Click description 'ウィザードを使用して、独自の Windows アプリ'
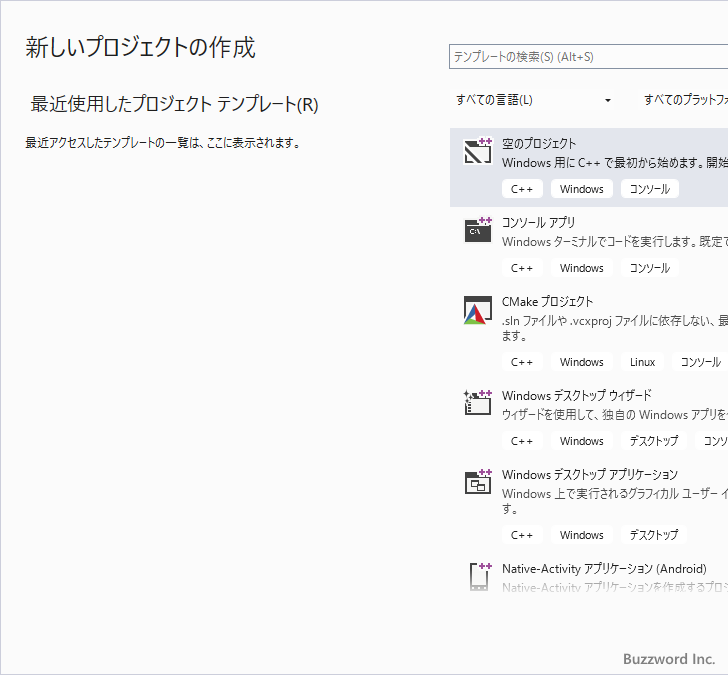Image resolution: width=728 pixels, height=675 pixels. pos(610,415)
